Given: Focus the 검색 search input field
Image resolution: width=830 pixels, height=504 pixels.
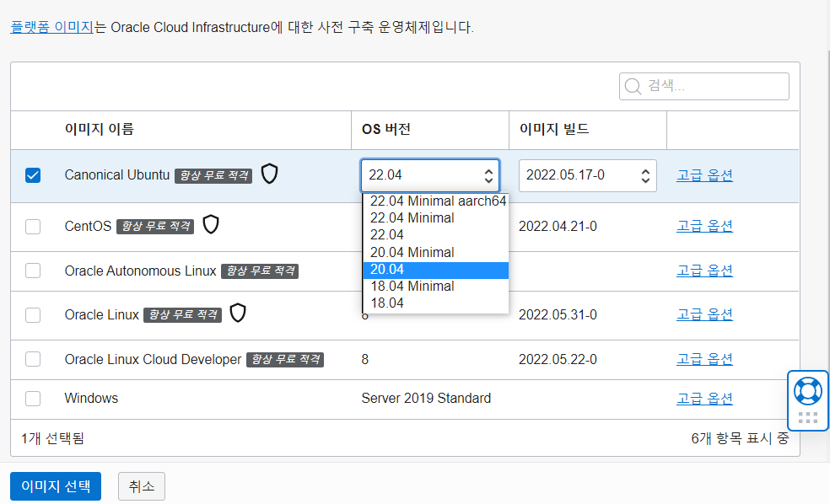Looking at the screenshot, I should pos(704,86).
